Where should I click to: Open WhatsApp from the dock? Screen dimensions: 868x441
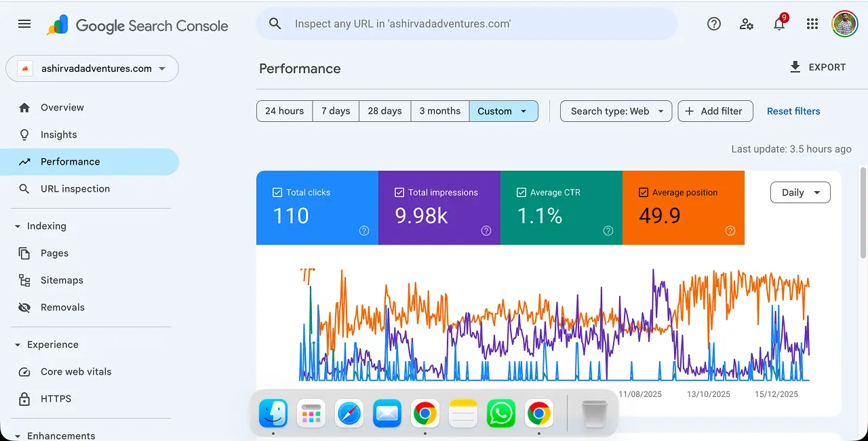(500, 413)
